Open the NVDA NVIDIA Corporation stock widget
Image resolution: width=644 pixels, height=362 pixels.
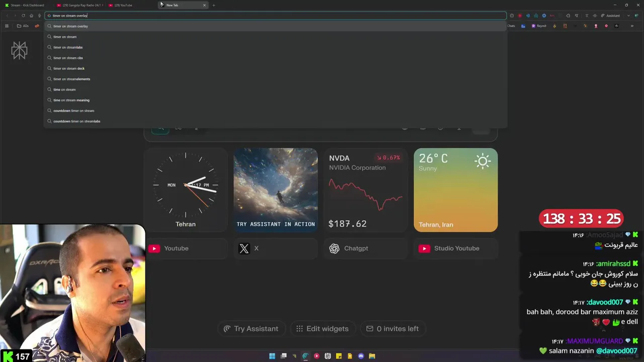[x=365, y=190]
